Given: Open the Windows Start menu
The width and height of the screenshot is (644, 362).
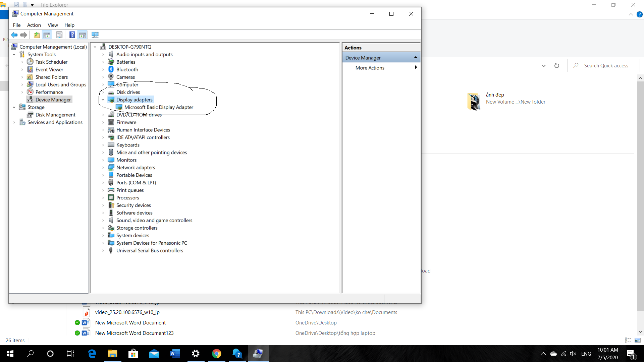Looking at the screenshot, I should click(10, 354).
